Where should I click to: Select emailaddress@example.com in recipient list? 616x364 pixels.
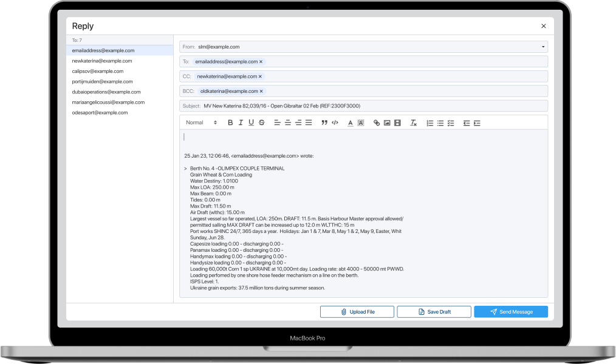[120, 50]
